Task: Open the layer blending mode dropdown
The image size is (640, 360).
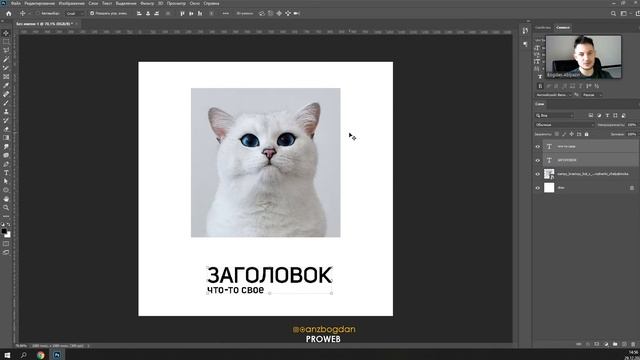Action: (564, 124)
